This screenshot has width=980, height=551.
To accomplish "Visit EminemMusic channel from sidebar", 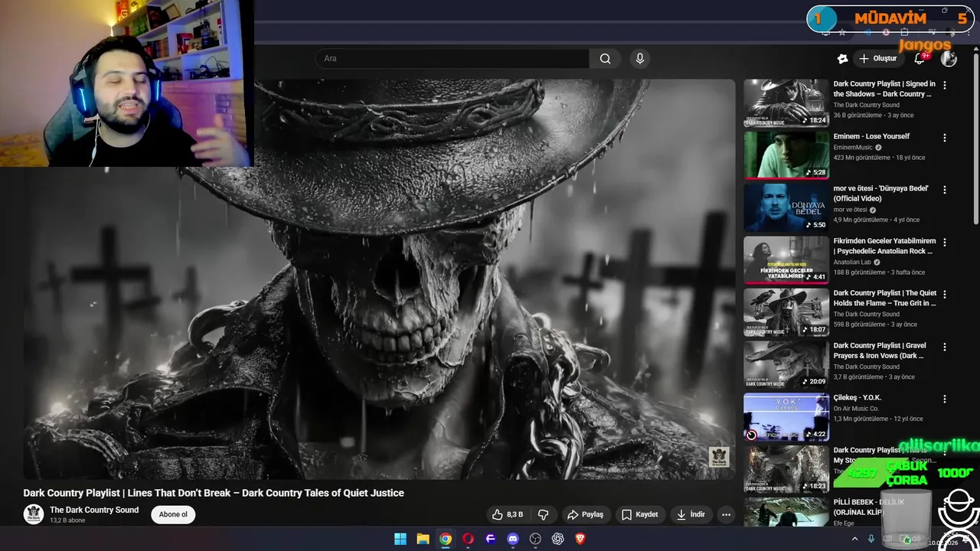I will [853, 148].
